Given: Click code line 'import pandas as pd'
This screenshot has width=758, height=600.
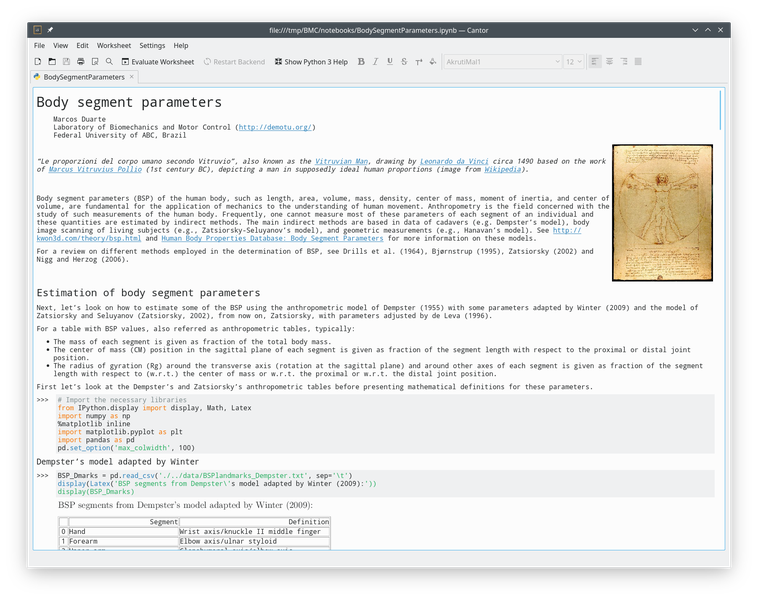Looking at the screenshot, I should pyautogui.click(x=96, y=440).
